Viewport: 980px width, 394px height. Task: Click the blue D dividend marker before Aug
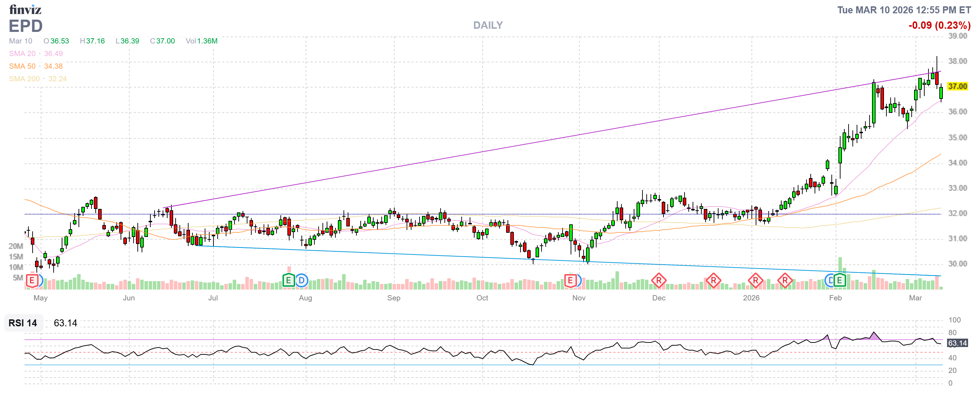(301, 281)
